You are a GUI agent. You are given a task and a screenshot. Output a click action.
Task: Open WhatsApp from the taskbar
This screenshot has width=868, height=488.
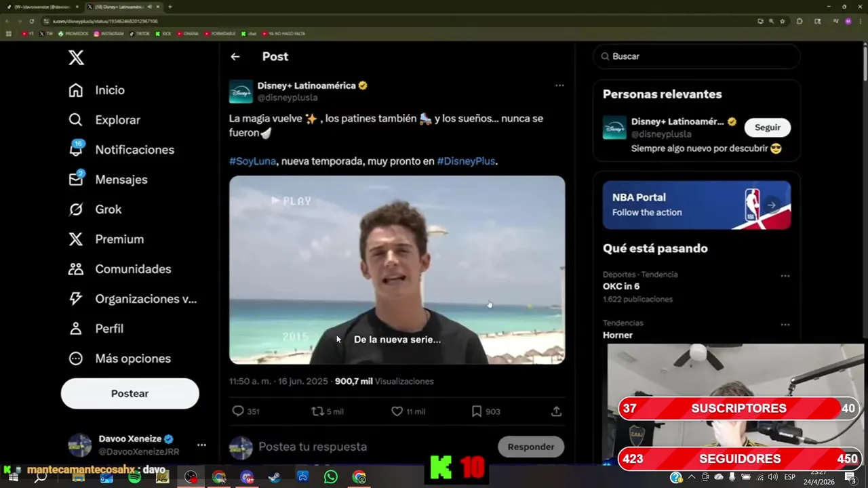pyautogui.click(x=330, y=477)
